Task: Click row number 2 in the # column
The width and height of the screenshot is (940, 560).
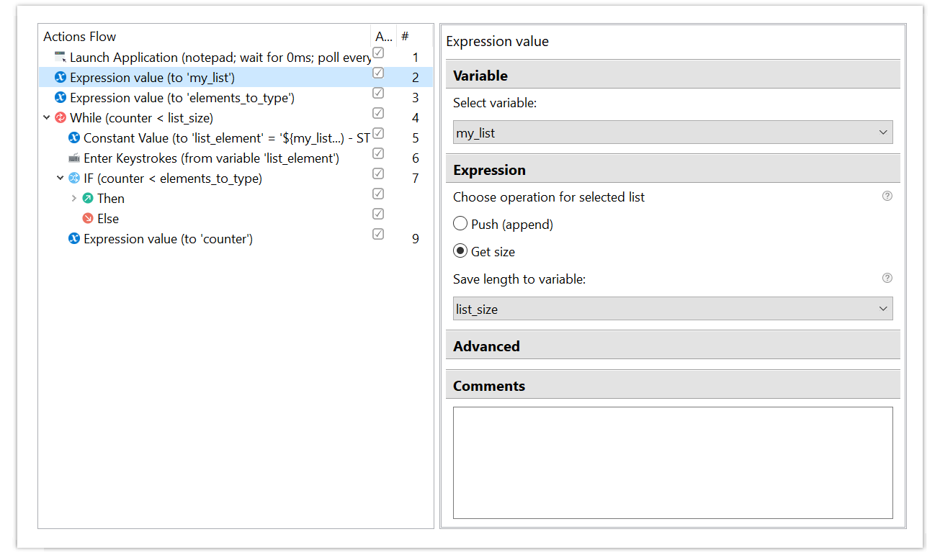Action: coord(416,77)
